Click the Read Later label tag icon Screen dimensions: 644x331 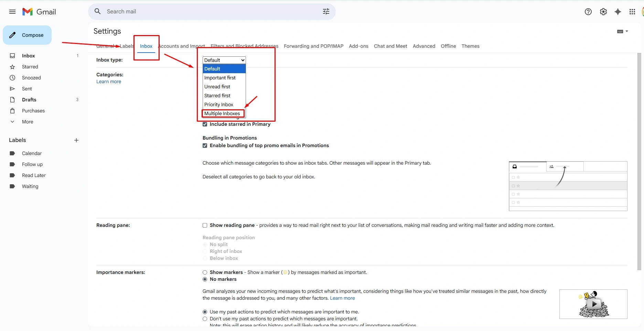point(12,175)
